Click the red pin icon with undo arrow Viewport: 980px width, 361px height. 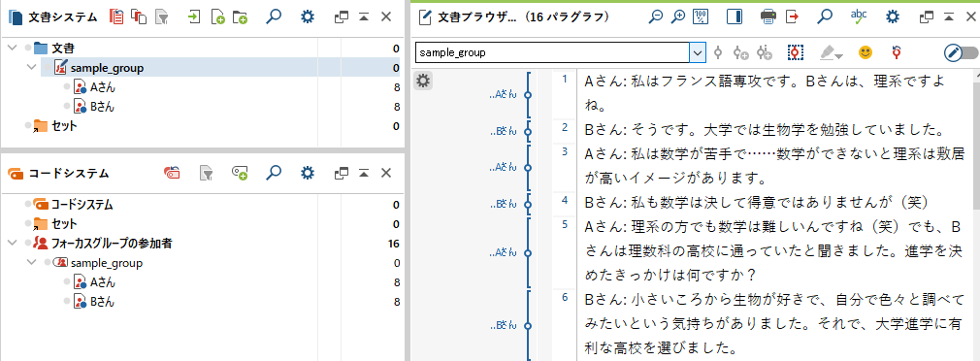coord(896,53)
